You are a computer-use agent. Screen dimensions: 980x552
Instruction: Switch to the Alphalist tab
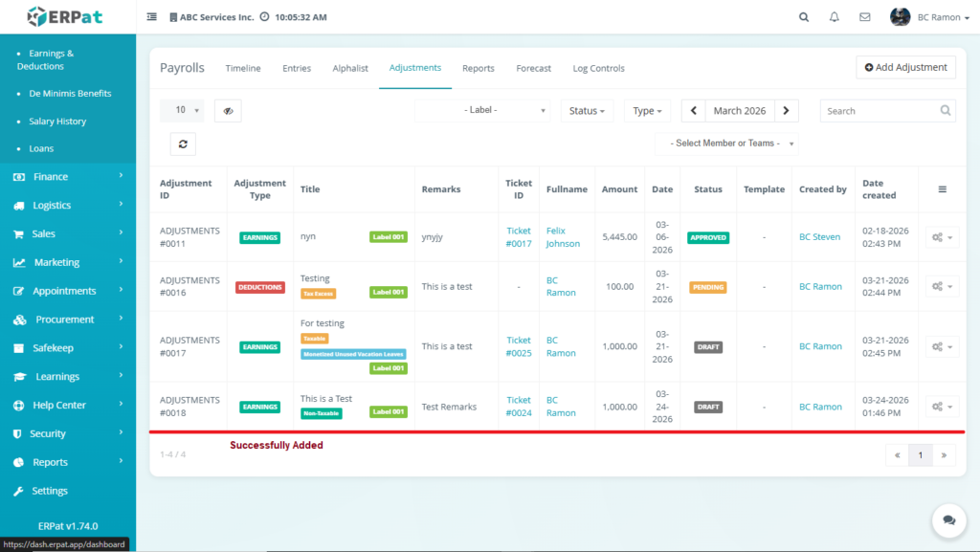click(x=350, y=68)
